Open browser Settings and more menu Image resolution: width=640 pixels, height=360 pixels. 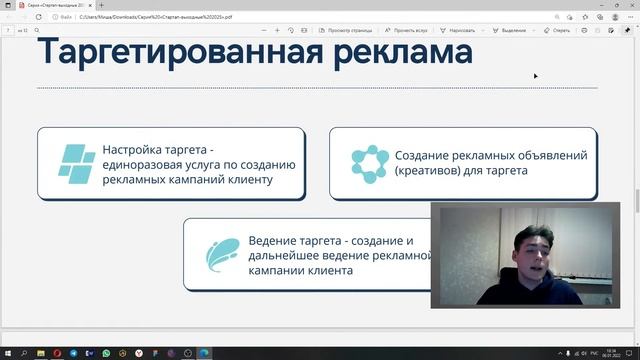[x=631, y=17]
